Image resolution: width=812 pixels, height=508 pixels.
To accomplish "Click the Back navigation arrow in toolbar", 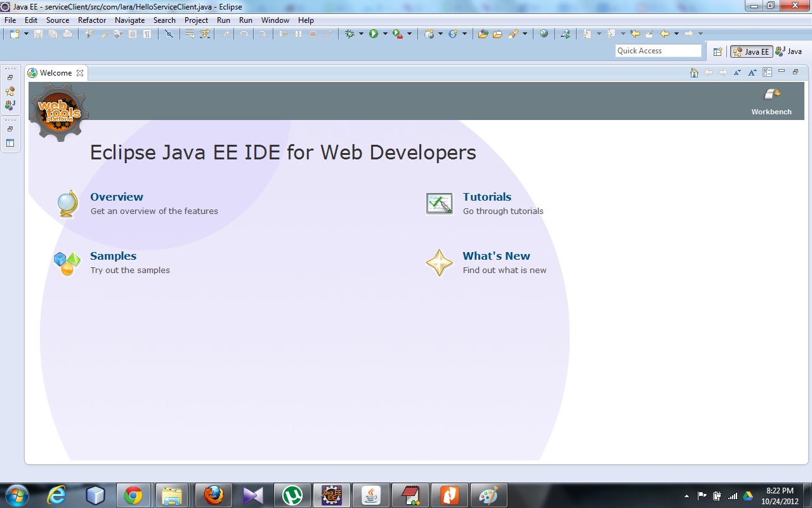I will (665, 34).
